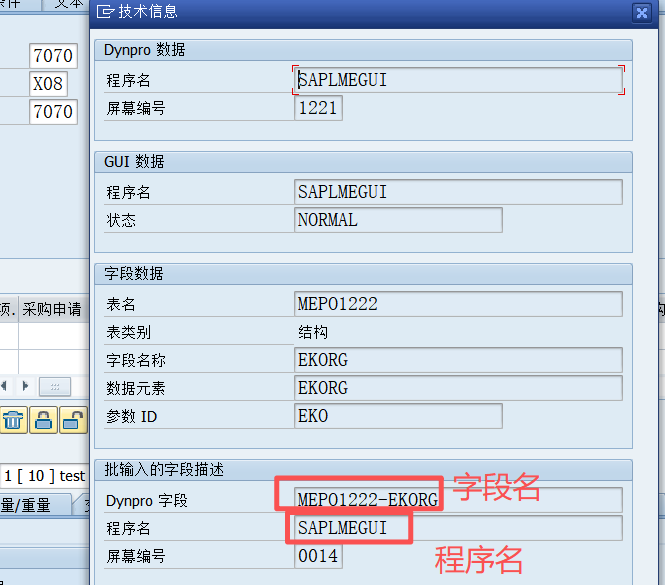Click the batch input 屏幕编号 0014 field
This screenshot has width=665, height=585.
point(318,556)
